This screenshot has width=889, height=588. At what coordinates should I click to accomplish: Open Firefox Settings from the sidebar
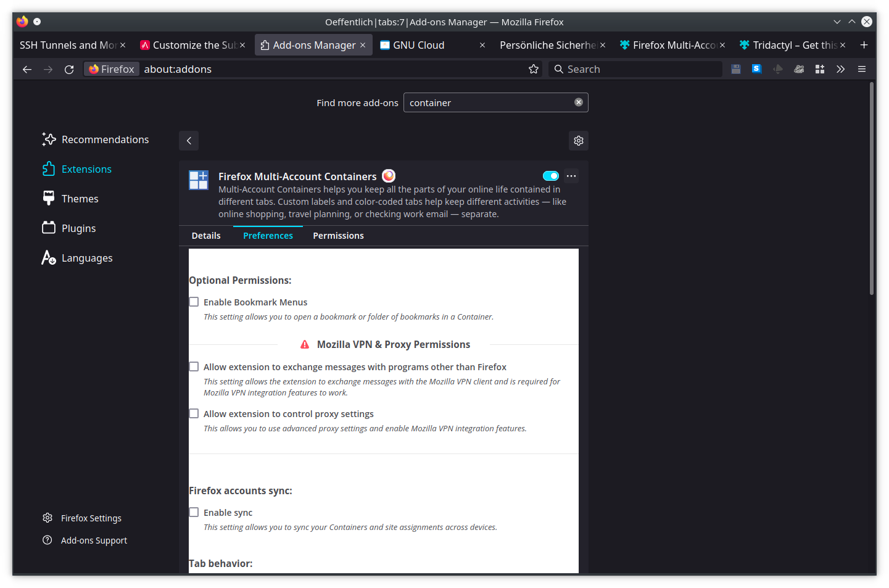point(91,518)
